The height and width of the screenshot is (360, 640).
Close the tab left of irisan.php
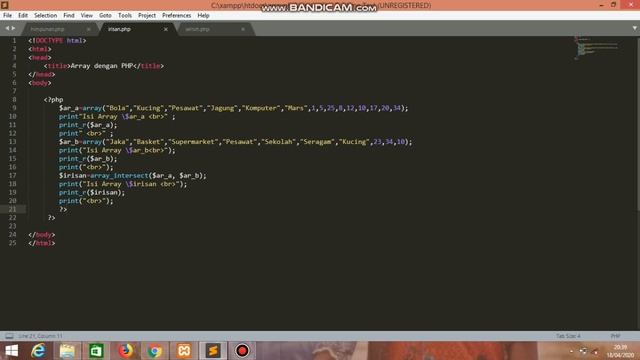click(89, 29)
